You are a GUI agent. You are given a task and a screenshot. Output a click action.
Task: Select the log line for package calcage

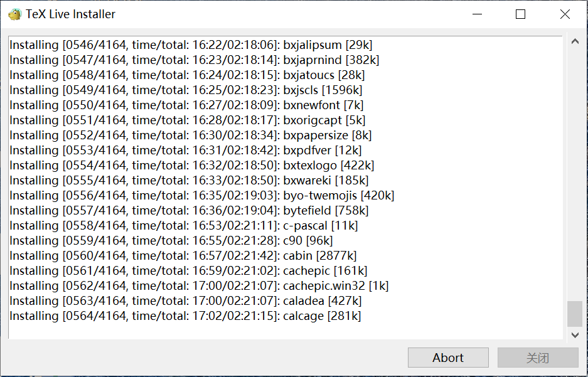pyautogui.click(x=185, y=316)
